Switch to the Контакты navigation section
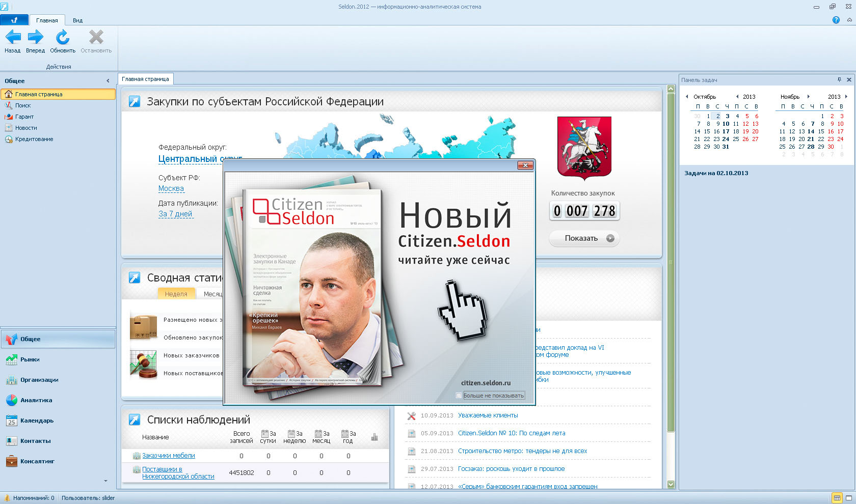This screenshot has height=504, width=856. pos(58,441)
